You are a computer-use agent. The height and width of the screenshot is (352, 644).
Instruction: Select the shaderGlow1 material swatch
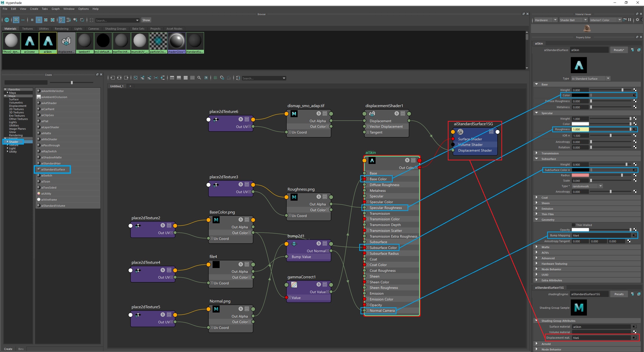click(176, 41)
